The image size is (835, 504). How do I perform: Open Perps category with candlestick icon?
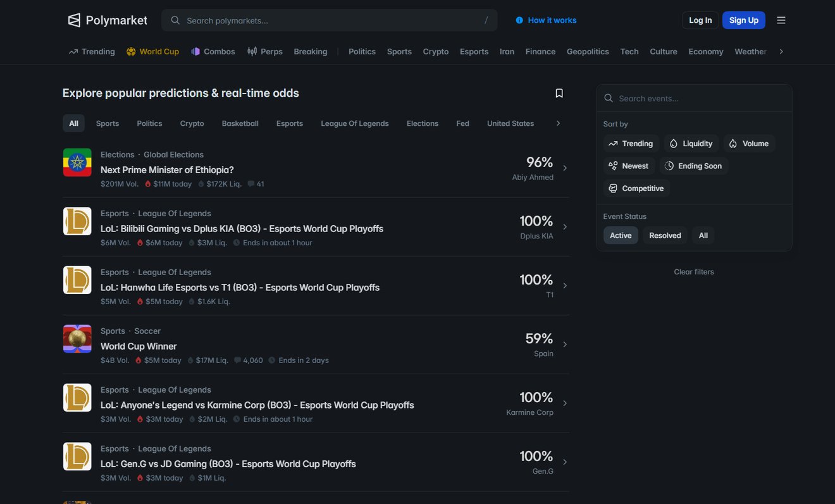coord(265,51)
